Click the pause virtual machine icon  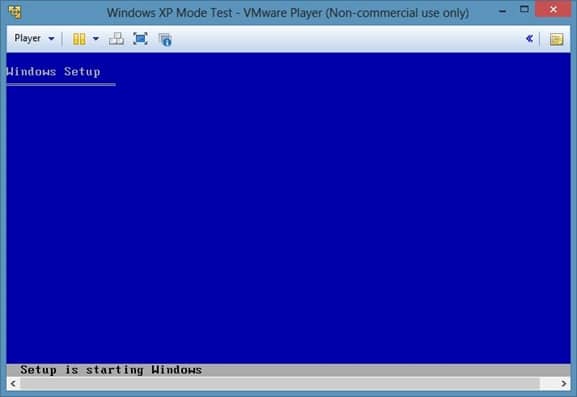pos(79,39)
